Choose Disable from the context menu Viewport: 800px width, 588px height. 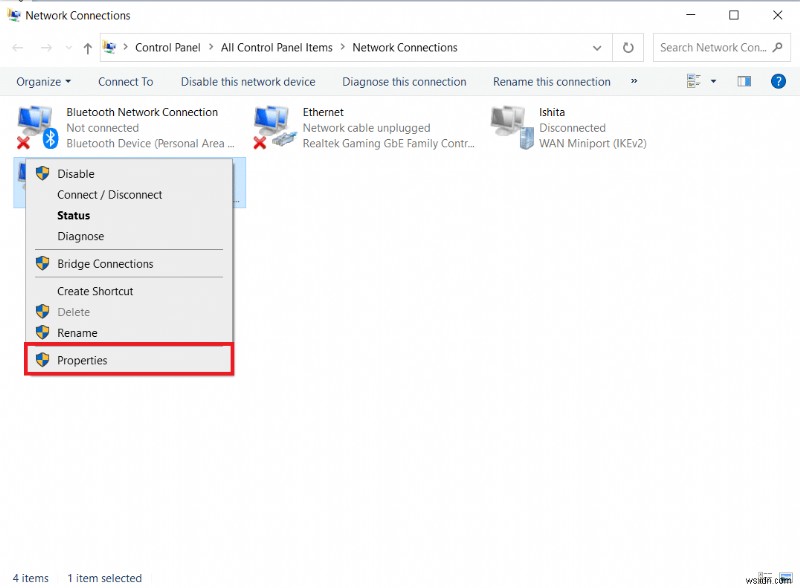click(129, 174)
